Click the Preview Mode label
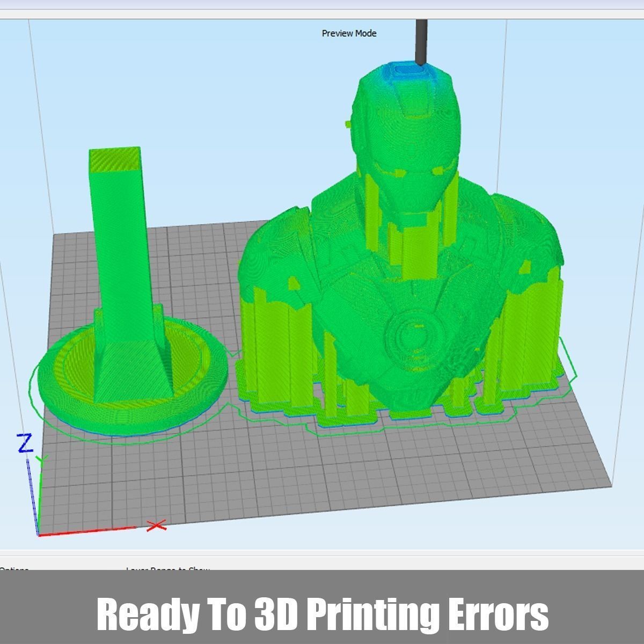This screenshot has height=644, width=644. click(349, 33)
